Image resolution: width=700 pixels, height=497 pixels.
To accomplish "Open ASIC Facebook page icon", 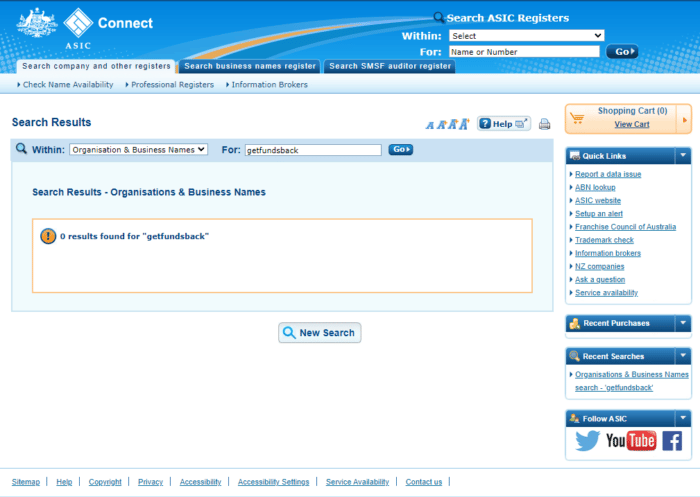I will coord(672,441).
